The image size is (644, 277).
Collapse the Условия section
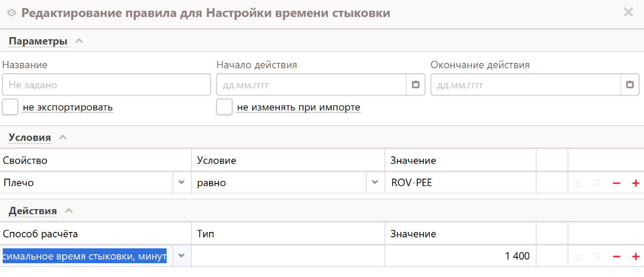pyautogui.click(x=63, y=138)
